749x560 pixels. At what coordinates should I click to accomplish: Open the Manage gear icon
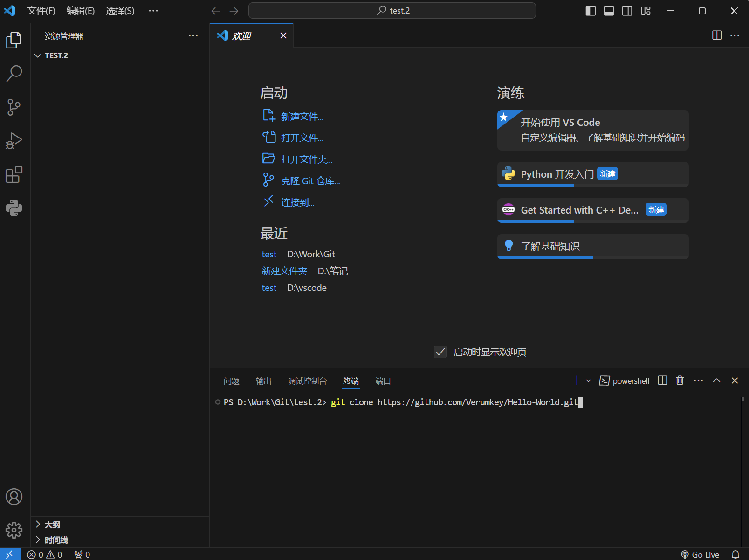14,530
